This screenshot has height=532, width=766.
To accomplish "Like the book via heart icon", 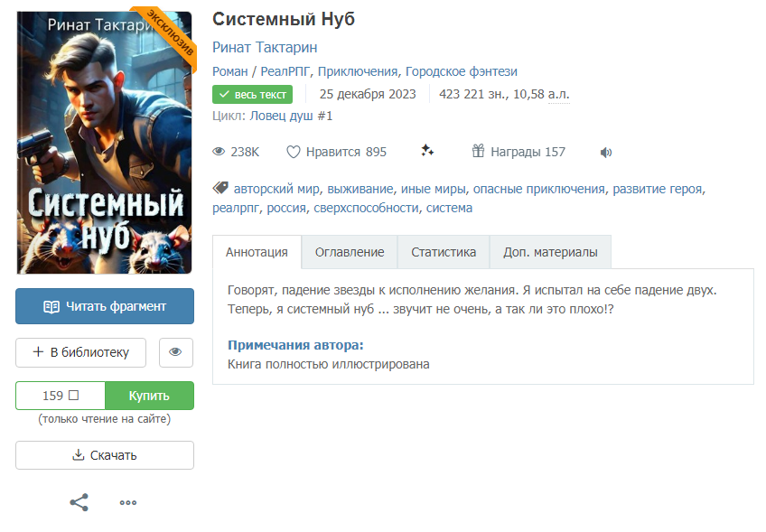I will (x=293, y=152).
